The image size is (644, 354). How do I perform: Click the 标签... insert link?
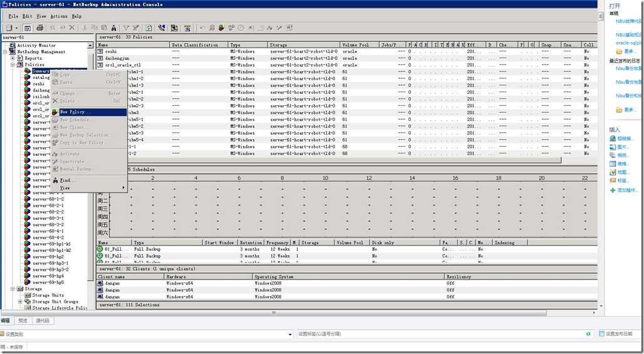[x=623, y=180]
